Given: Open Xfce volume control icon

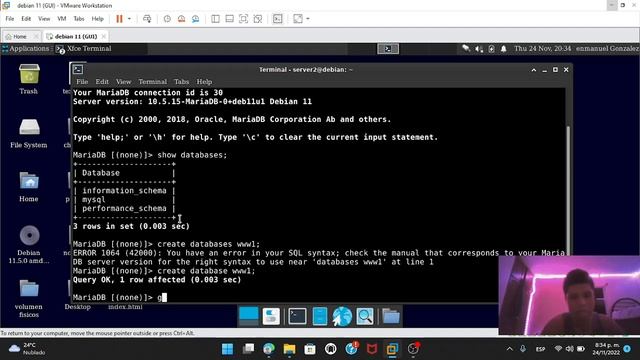Looking at the screenshot, I should [479, 49].
